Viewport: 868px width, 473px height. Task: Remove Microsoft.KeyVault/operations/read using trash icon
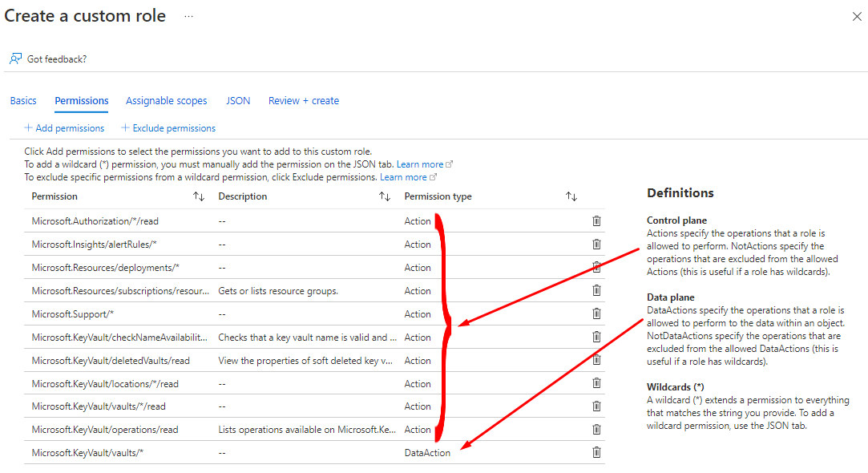(596, 431)
